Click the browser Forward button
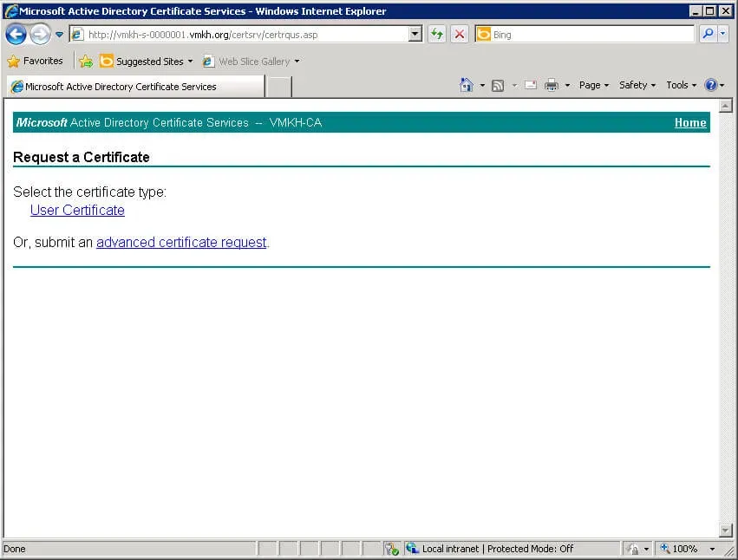 (41, 35)
